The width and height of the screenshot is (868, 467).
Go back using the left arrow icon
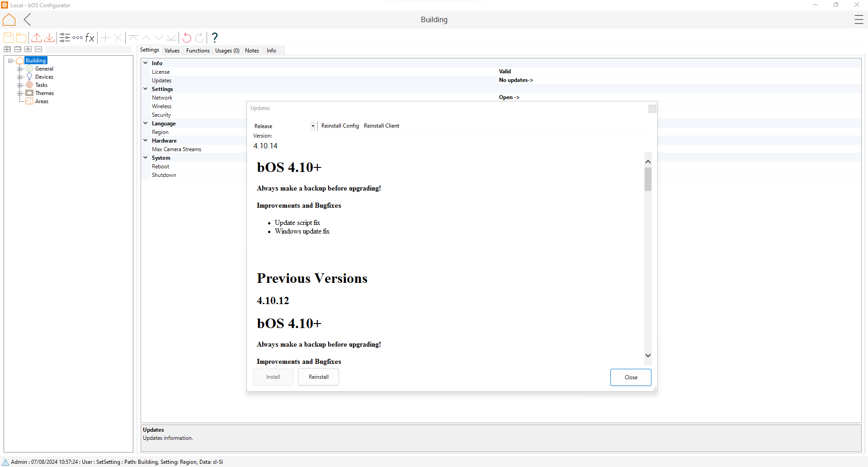28,19
